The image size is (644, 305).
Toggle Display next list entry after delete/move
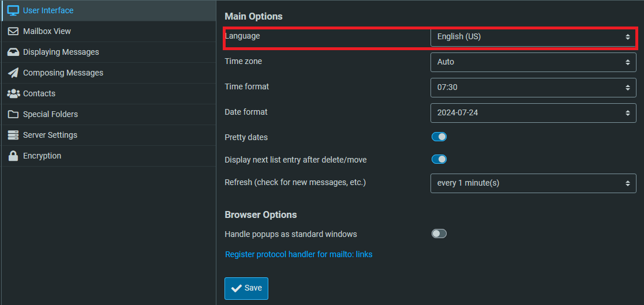439,159
